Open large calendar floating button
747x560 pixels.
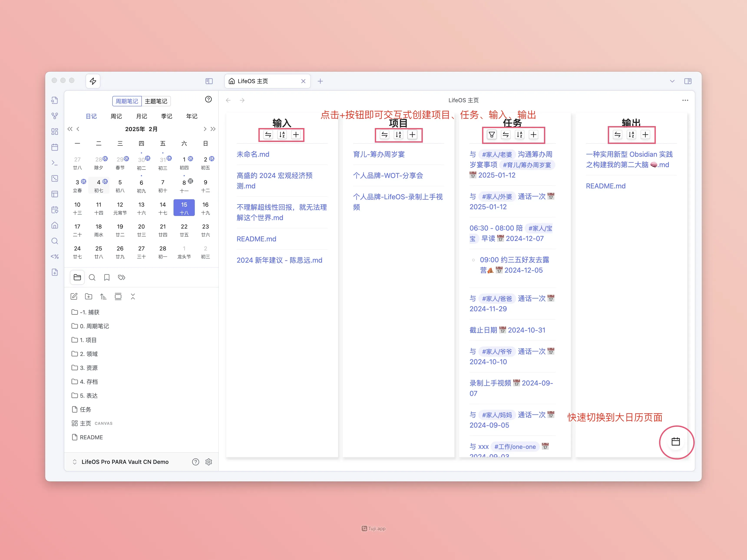coord(675,441)
